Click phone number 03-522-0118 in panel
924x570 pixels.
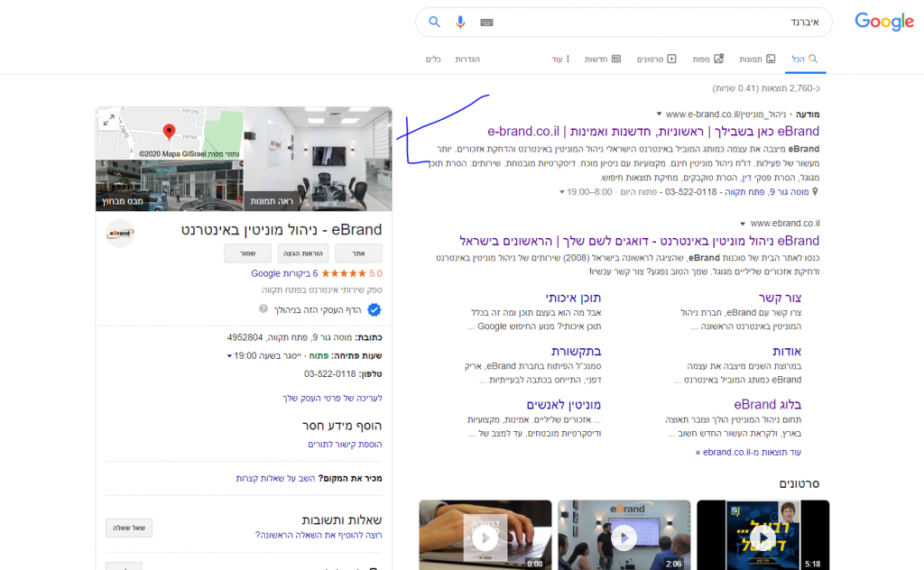coord(330,374)
